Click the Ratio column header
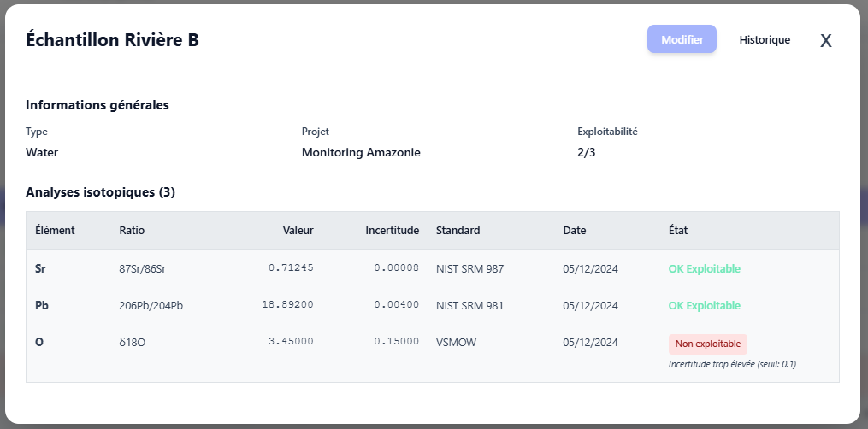The height and width of the screenshot is (429, 868). pos(132,231)
